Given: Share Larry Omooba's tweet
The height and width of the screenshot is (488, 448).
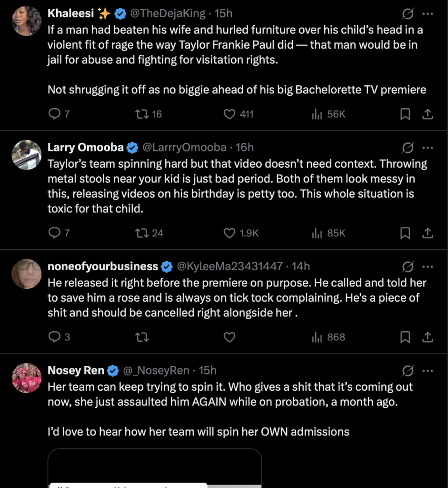Looking at the screenshot, I should pos(428,233).
